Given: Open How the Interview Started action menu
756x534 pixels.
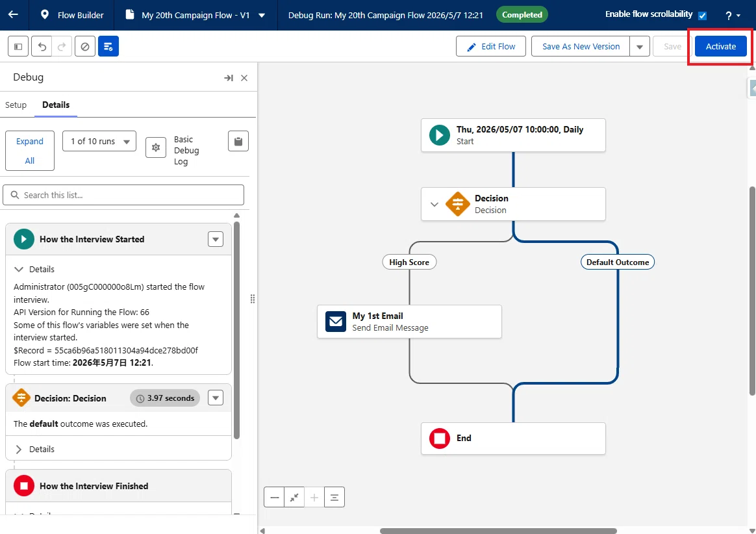Looking at the screenshot, I should (216, 239).
